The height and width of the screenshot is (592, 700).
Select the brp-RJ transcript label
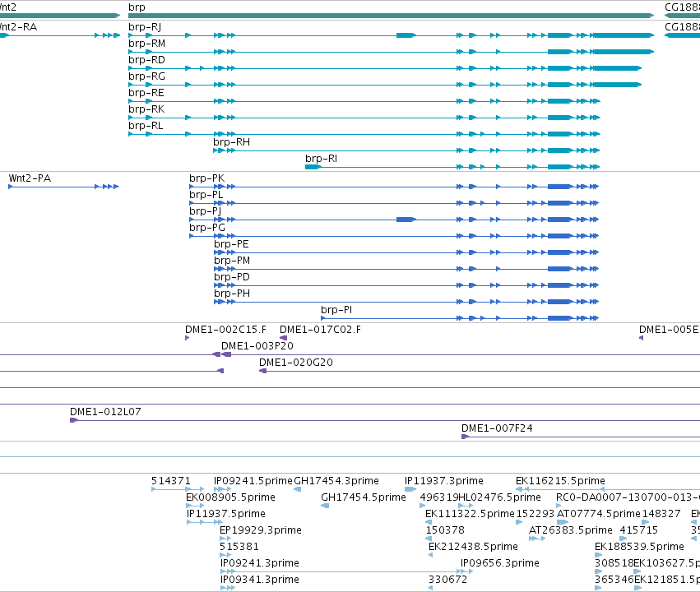click(x=145, y=27)
